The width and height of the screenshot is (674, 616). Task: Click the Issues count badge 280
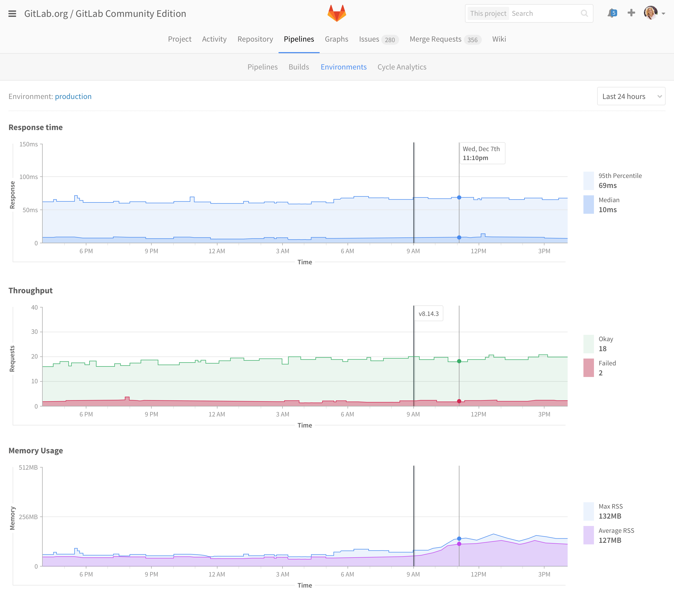[x=390, y=40]
